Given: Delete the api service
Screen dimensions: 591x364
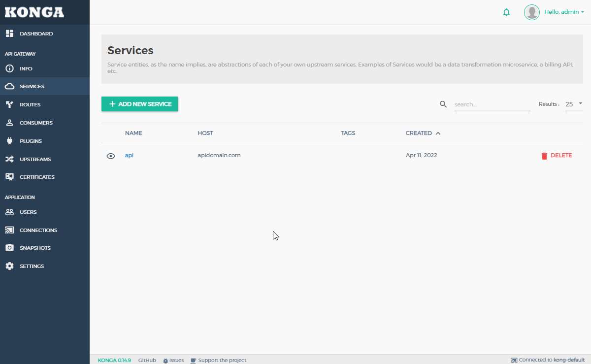Looking at the screenshot, I should tap(557, 155).
